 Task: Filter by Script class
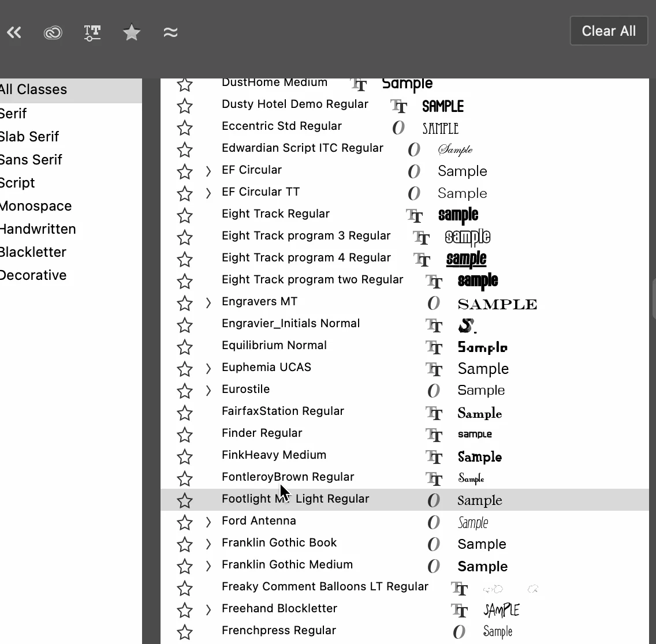17,183
